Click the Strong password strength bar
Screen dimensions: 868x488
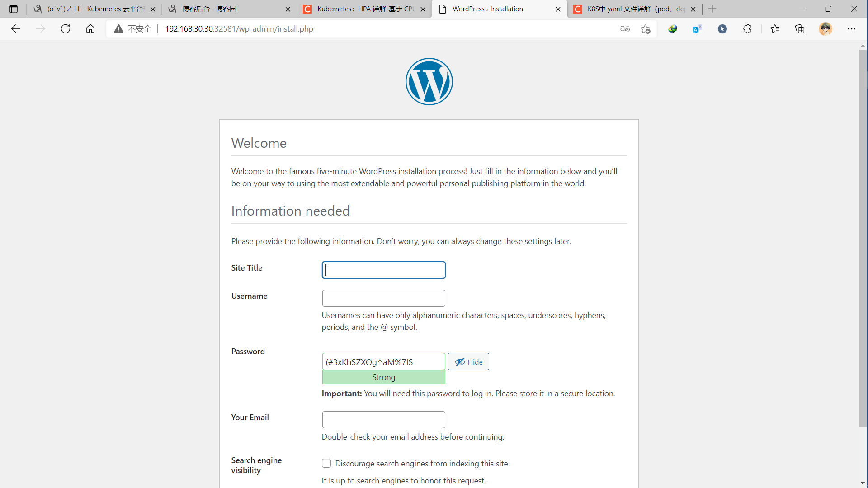tap(383, 377)
